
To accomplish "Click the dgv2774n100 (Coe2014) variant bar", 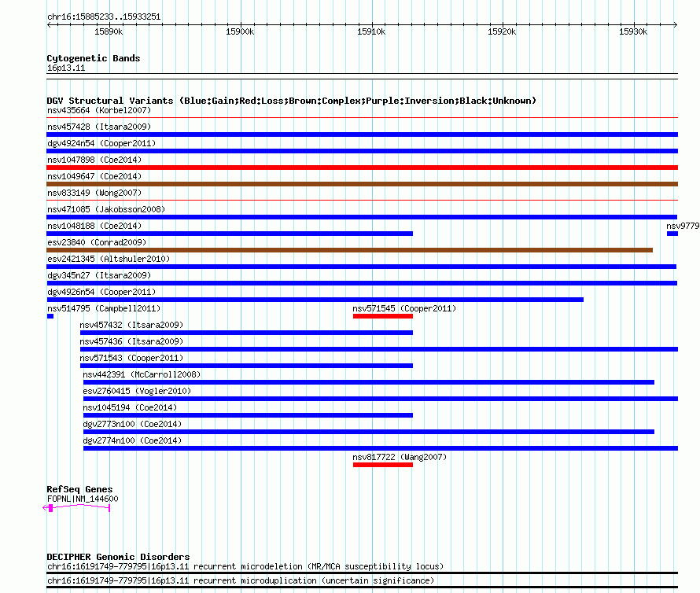I will click(381, 448).
